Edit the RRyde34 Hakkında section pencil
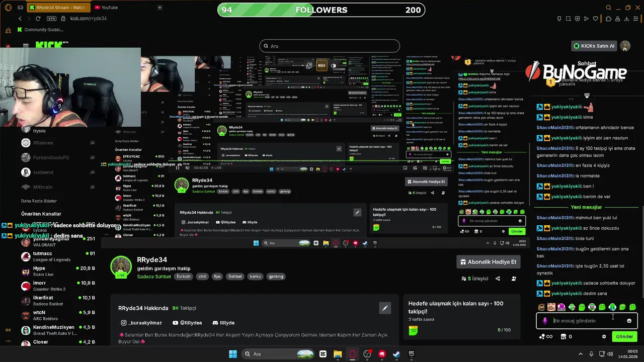 tap(385, 308)
